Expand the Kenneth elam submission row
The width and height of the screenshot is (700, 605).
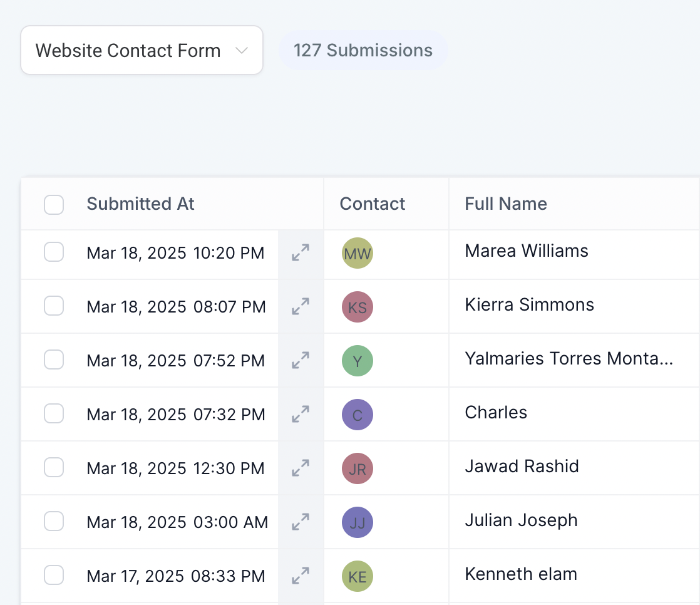tap(301, 576)
